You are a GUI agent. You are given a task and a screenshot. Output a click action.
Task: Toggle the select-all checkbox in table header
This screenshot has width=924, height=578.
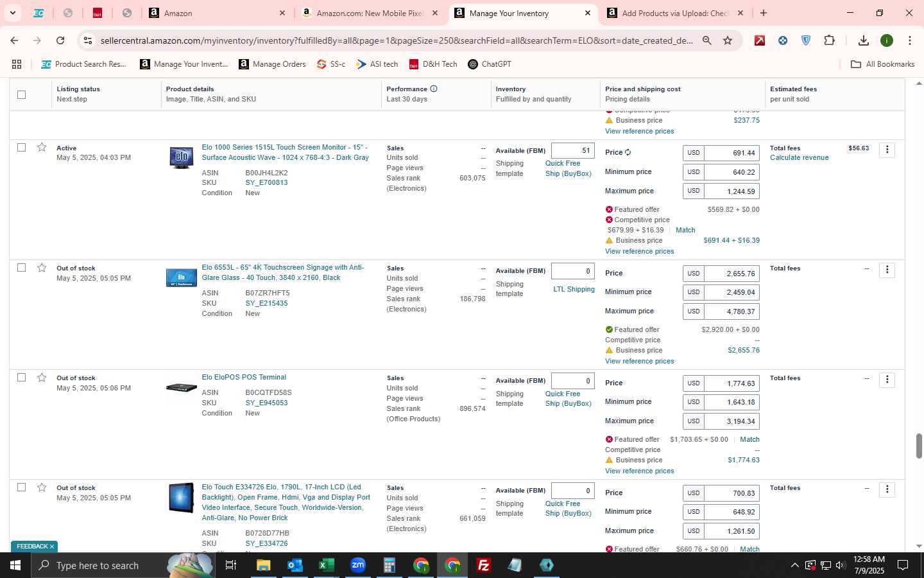21,94
